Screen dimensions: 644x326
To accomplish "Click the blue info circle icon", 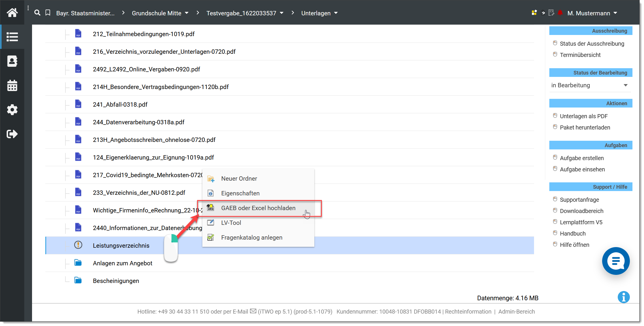I will tap(624, 297).
